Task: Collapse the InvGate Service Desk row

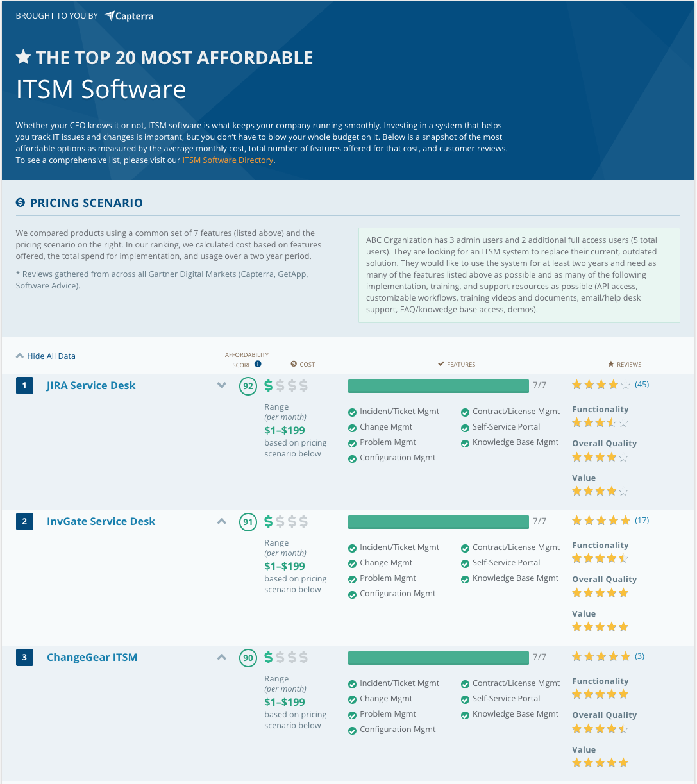Action: (x=222, y=521)
